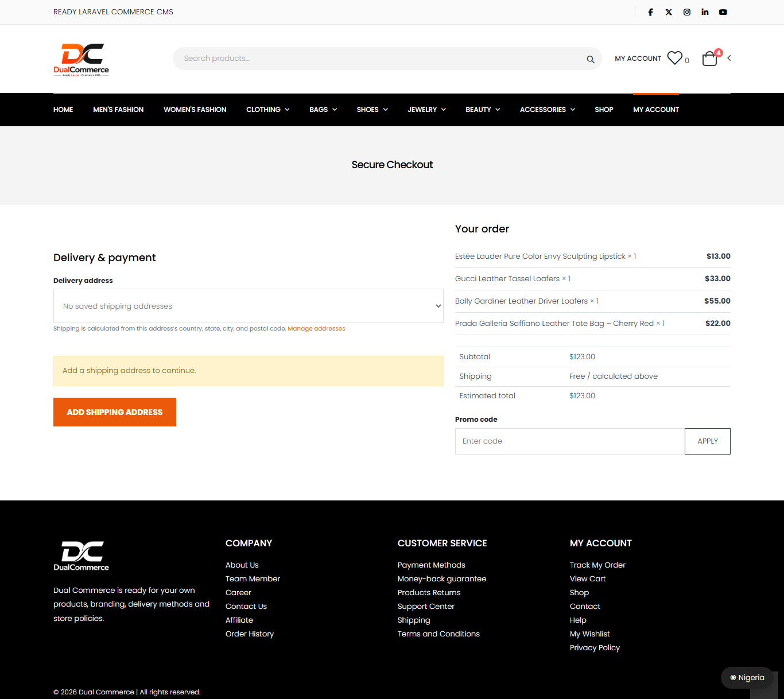Open Payment Methods footer link
The image size is (784, 699).
(432, 565)
